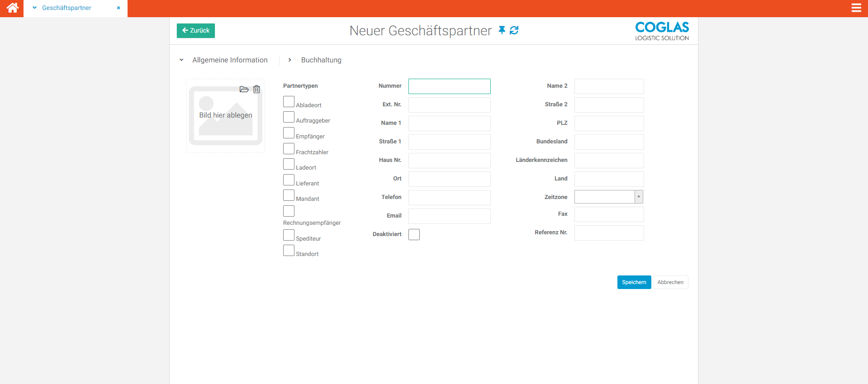Close the Geschäftspartner tab with the x icon

[x=119, y=8]
